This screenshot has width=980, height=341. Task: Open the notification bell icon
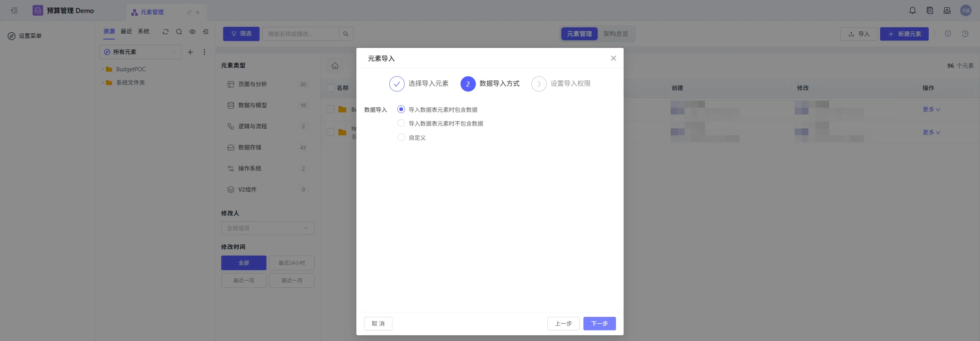pyautogui.click(x=913, y=11)
